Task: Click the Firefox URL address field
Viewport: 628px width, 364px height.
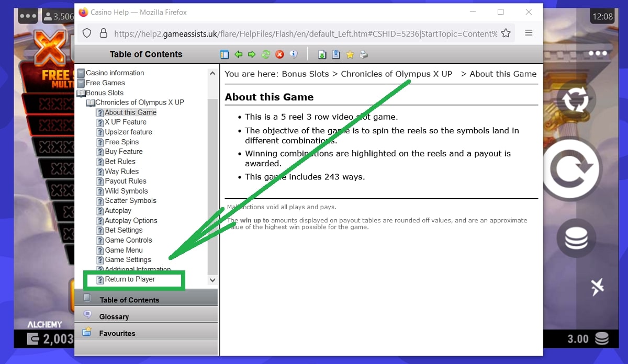Action: coord(305,33)
